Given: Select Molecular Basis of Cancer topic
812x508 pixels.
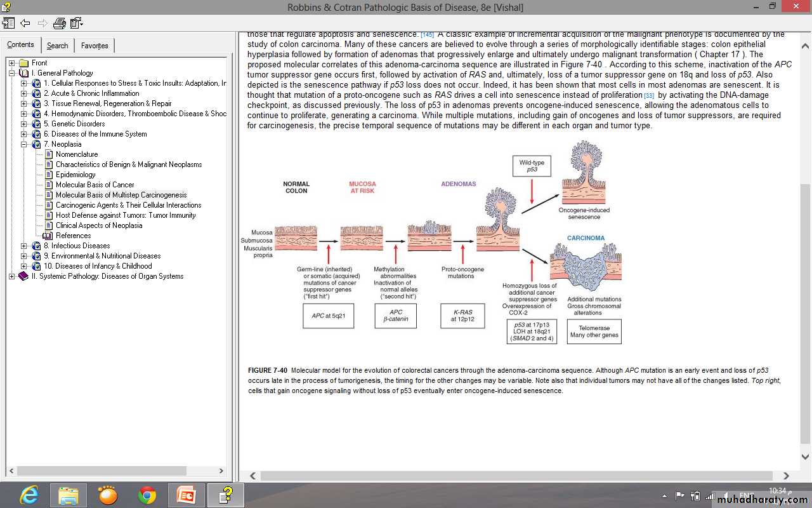Looking at the screenshot, I should click(95, 185).
